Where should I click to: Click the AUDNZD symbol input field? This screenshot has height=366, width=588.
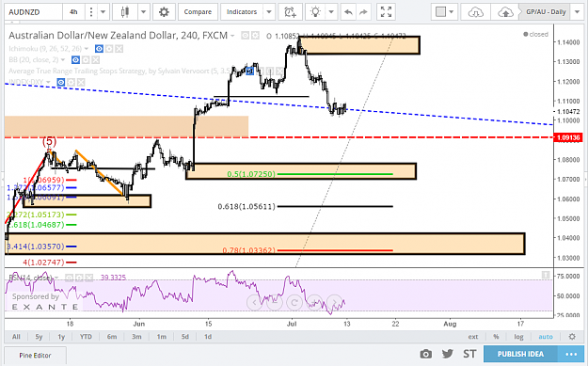point(33,12)
